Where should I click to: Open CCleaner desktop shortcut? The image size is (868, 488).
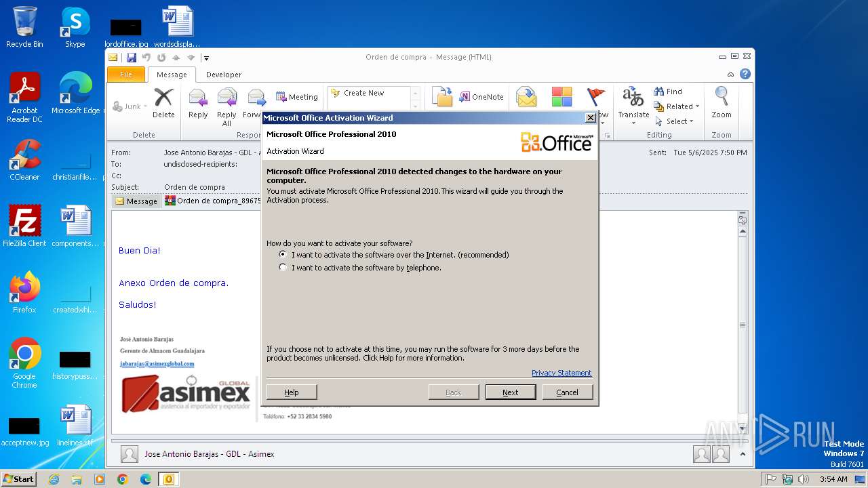(x=24, y=159)
